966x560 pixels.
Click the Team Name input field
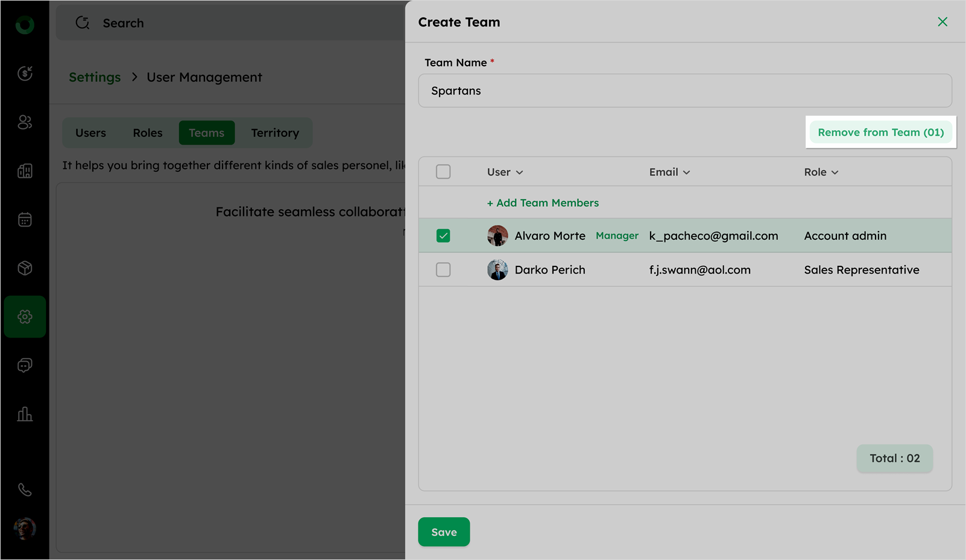[x=685, y=91]
